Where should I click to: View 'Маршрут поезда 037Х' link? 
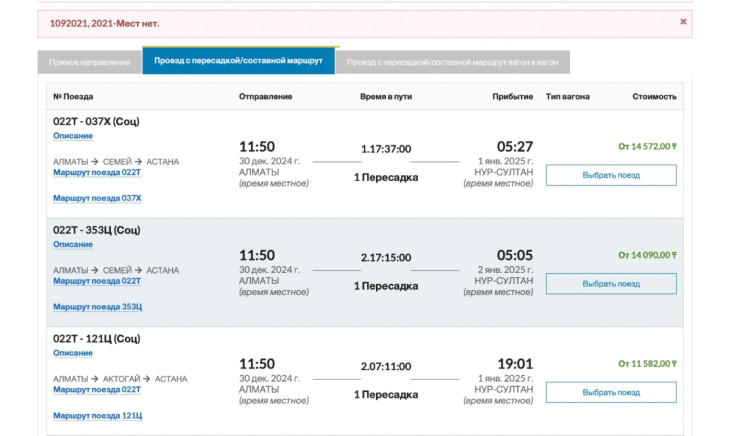97,198
